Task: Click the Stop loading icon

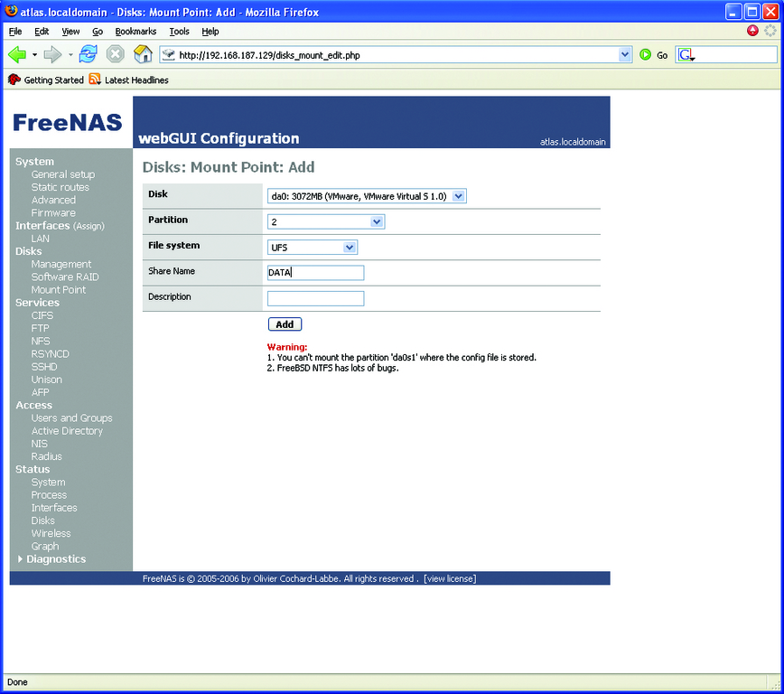Action: (115, 54)
